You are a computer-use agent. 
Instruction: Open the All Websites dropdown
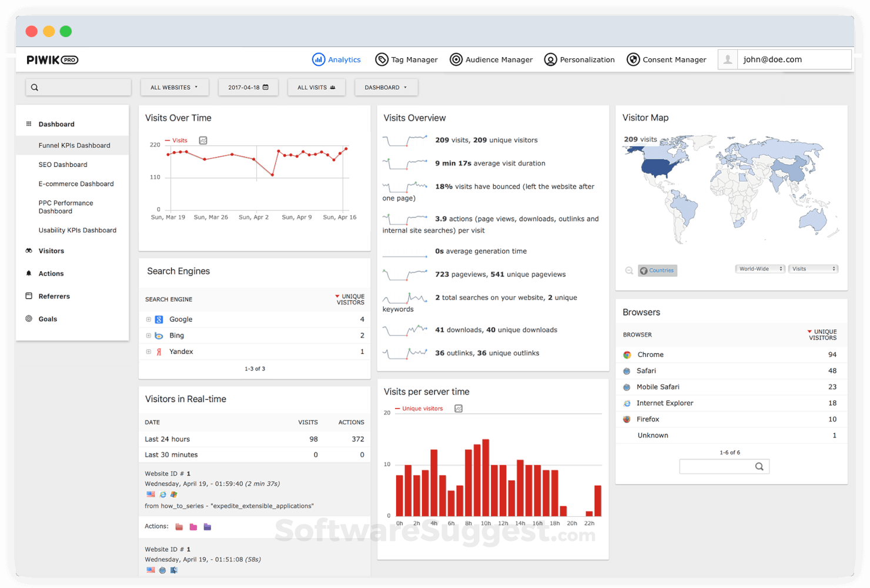175,87
